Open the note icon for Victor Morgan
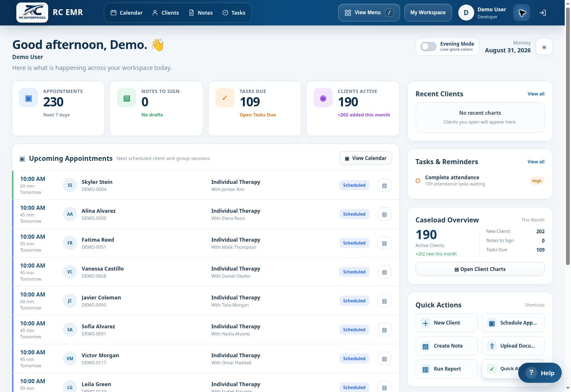Image resolution: width=571 pixels, height=392 pixels. (384, 358)
